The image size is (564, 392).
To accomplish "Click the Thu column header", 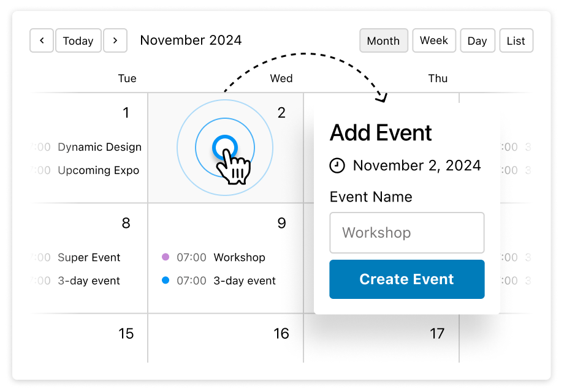I will pos(438,78).
